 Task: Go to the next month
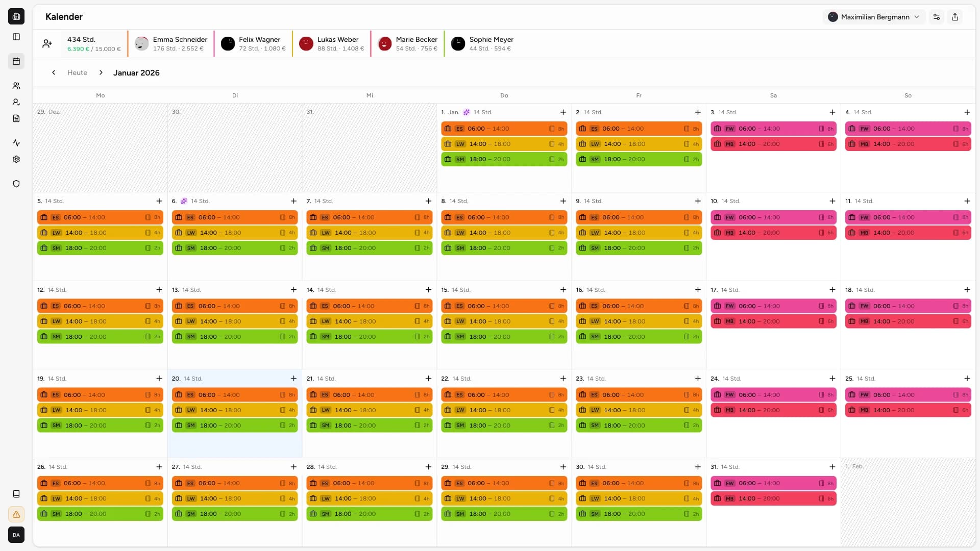click(101, 72)
